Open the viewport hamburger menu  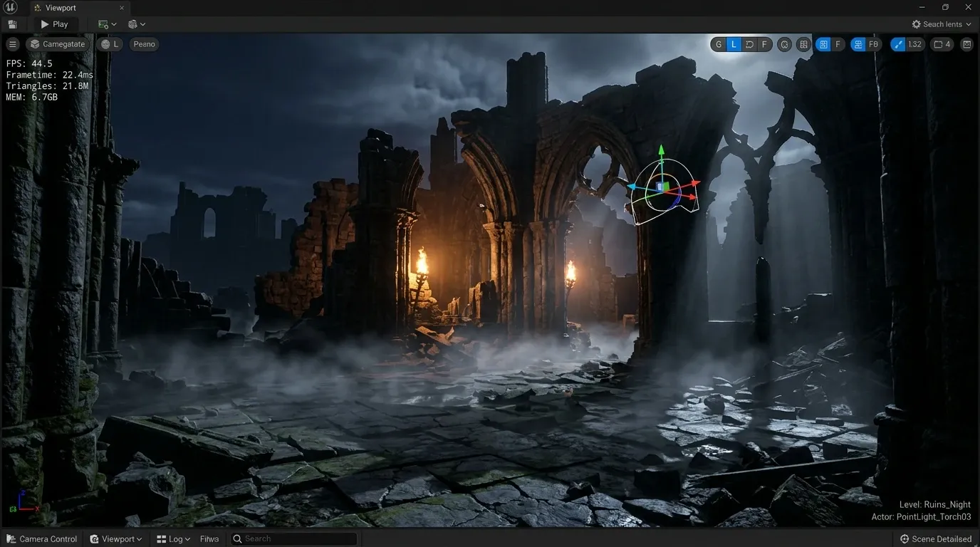click(x=12, y=44)
